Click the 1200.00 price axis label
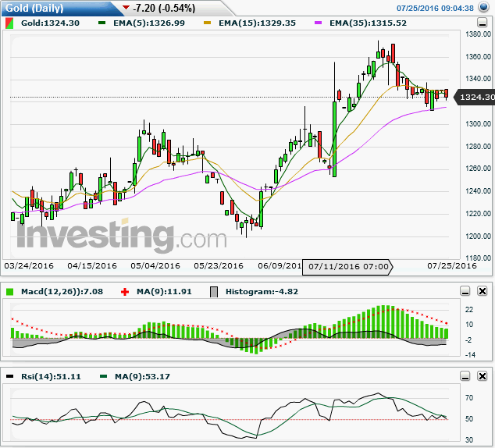This screenshot has height=448, width=495. [479, 236]
